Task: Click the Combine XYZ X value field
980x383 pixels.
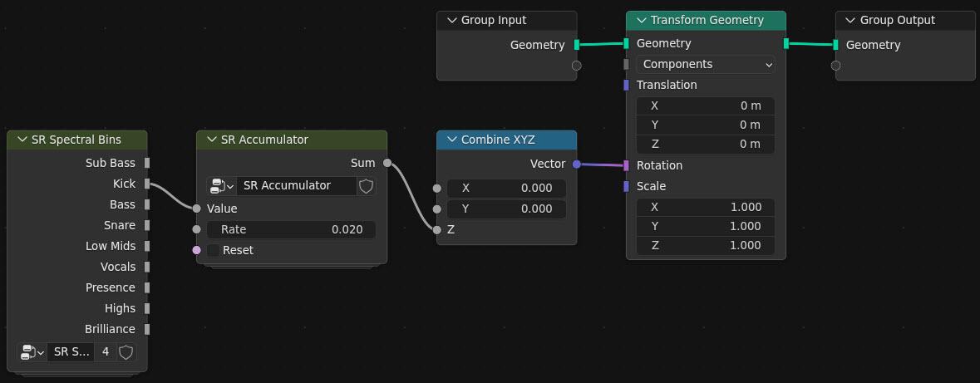Action: point(506,188)
